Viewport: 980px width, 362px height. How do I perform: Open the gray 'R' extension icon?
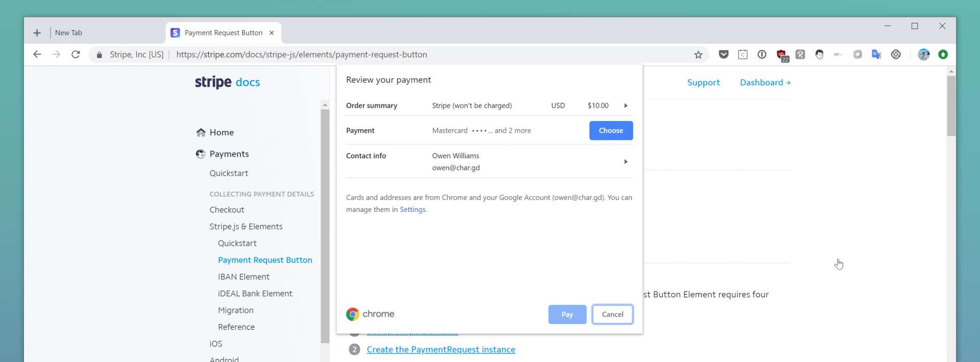(x=800, y=54)
